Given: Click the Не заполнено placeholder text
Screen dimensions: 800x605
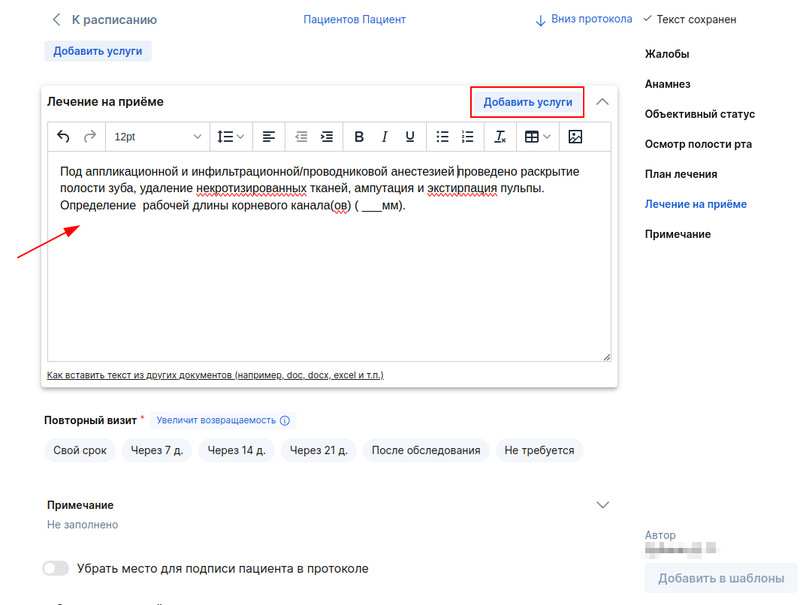Looking at the screenshot, I should click(83, 525).
